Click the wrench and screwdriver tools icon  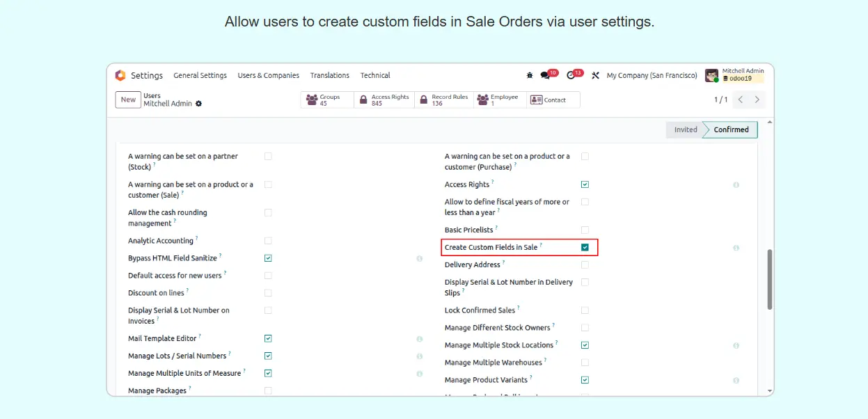(x=595, y=75)
